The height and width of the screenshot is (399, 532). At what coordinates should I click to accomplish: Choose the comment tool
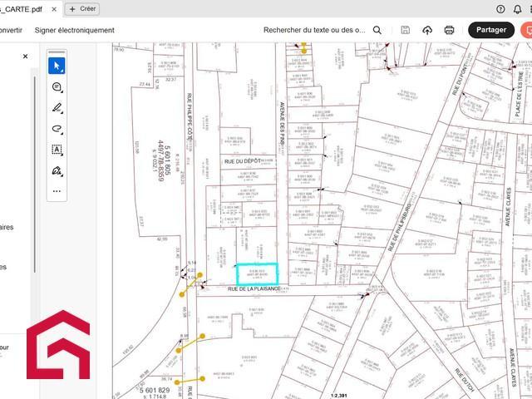57,87
